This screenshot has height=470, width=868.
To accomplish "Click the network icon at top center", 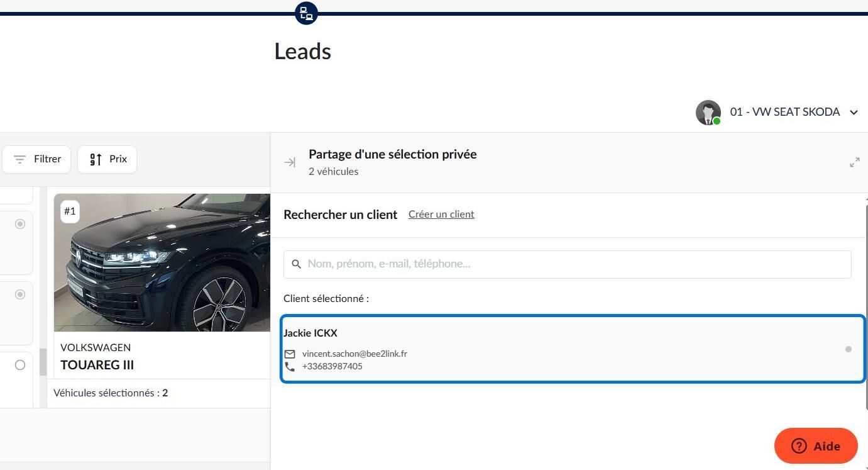I will (306, 13).
